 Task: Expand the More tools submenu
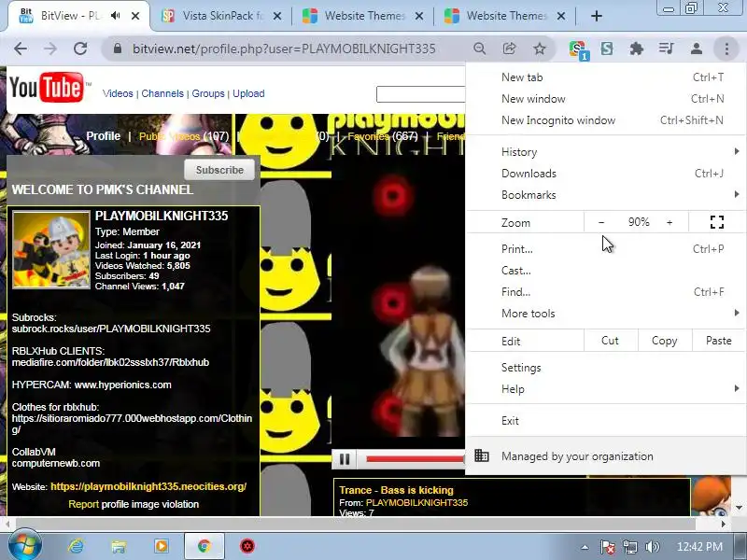[605, 314]
